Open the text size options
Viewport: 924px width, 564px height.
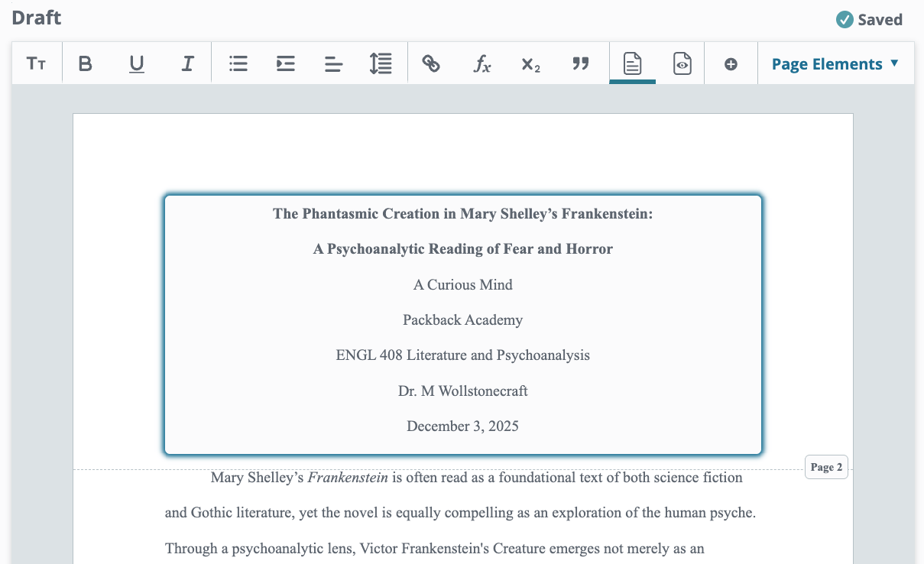click(37, 63)
